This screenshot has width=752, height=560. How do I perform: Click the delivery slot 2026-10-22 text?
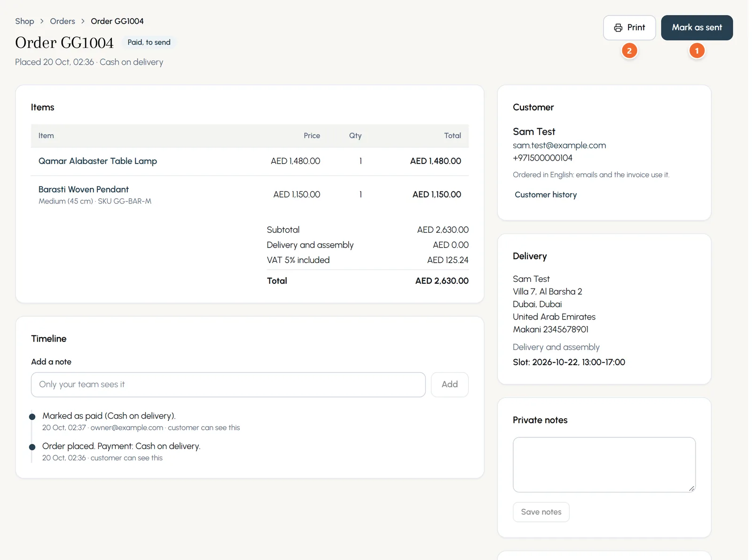(x=569, y=362)
